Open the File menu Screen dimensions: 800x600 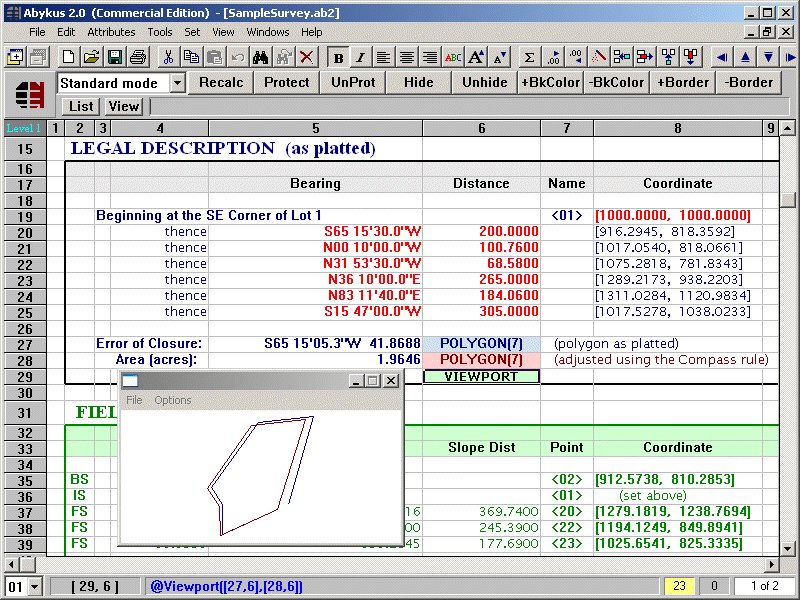tap(37, 32)
